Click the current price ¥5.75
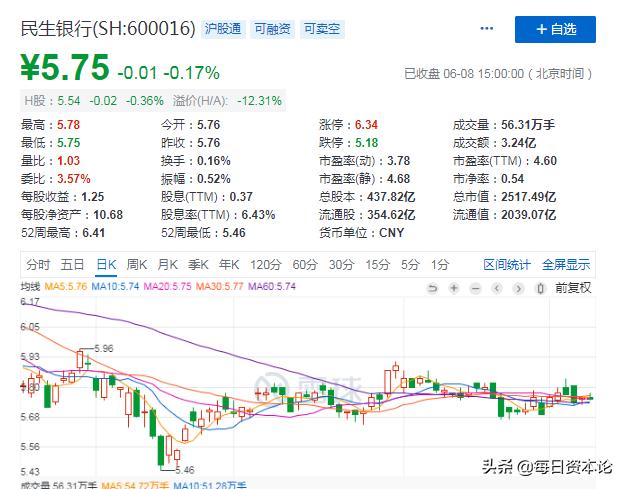The image size is (627, 489). (x=65, y=67)
